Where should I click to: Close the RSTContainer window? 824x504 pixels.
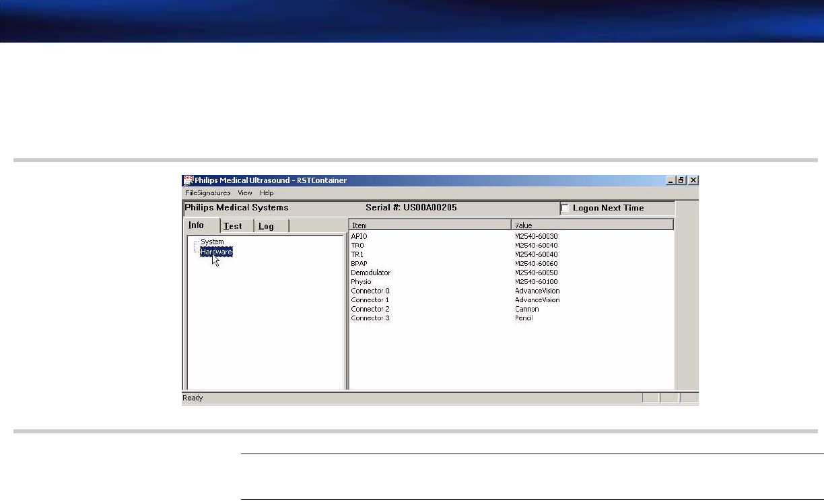tap(693, 180)
